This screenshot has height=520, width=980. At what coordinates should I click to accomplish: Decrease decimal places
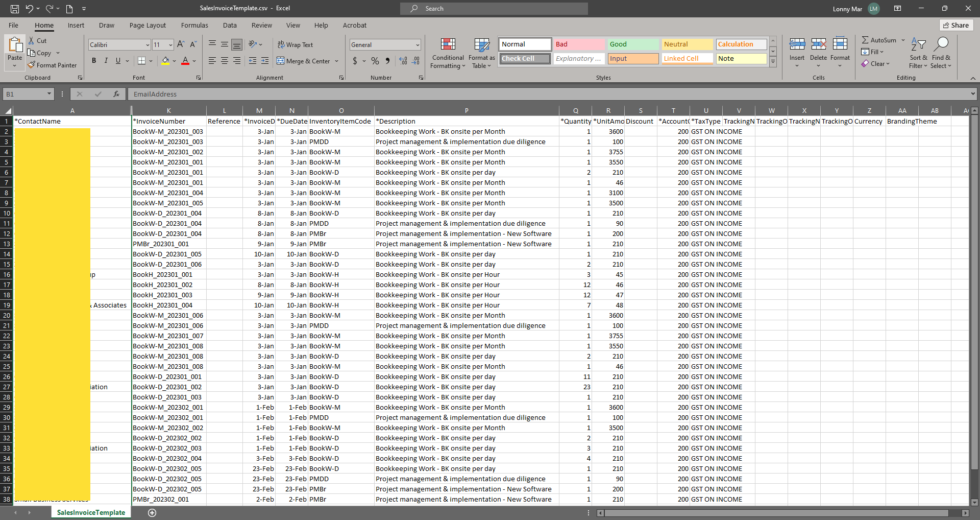click(x=416, y=61)
